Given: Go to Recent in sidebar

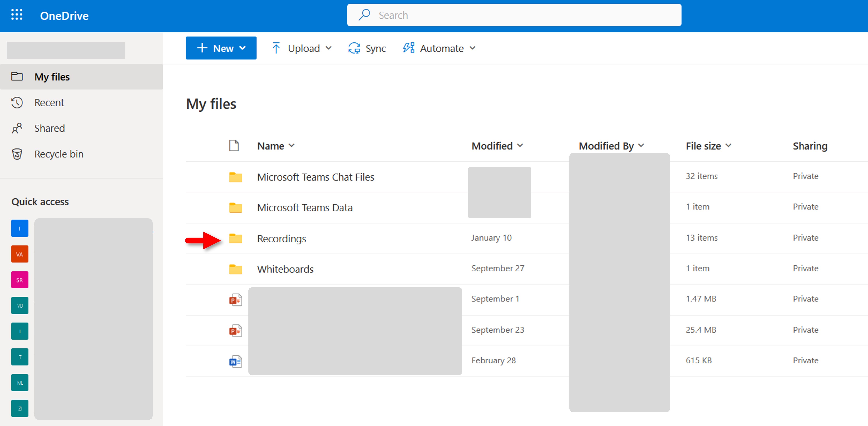Looking at the screenshot, I should 49,102.
